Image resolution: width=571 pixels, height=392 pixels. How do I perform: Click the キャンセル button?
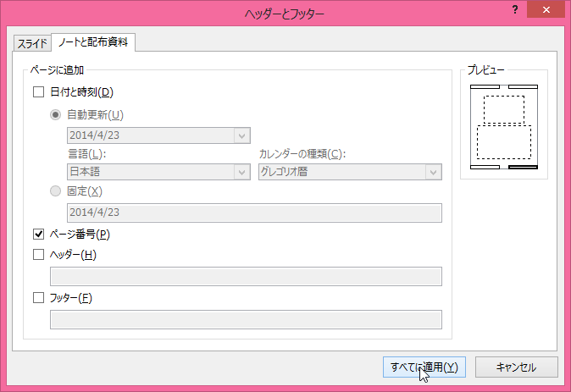point(516,367)
